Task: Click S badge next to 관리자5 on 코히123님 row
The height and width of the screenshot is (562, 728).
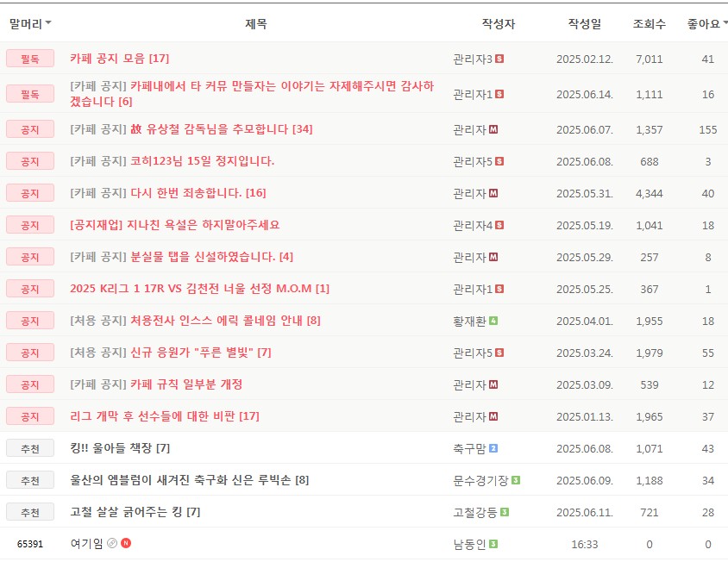Action: 499,161
